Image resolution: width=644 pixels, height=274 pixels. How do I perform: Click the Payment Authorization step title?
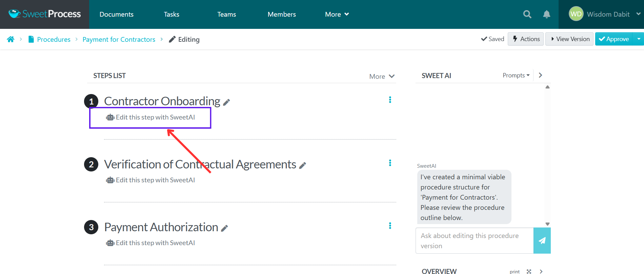click(x=161, y=227)
